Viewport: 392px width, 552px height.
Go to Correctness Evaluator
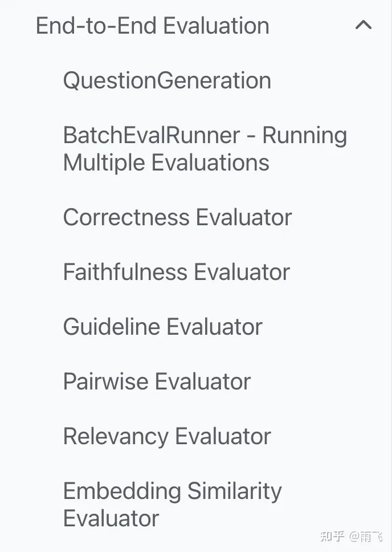point(177,217)
